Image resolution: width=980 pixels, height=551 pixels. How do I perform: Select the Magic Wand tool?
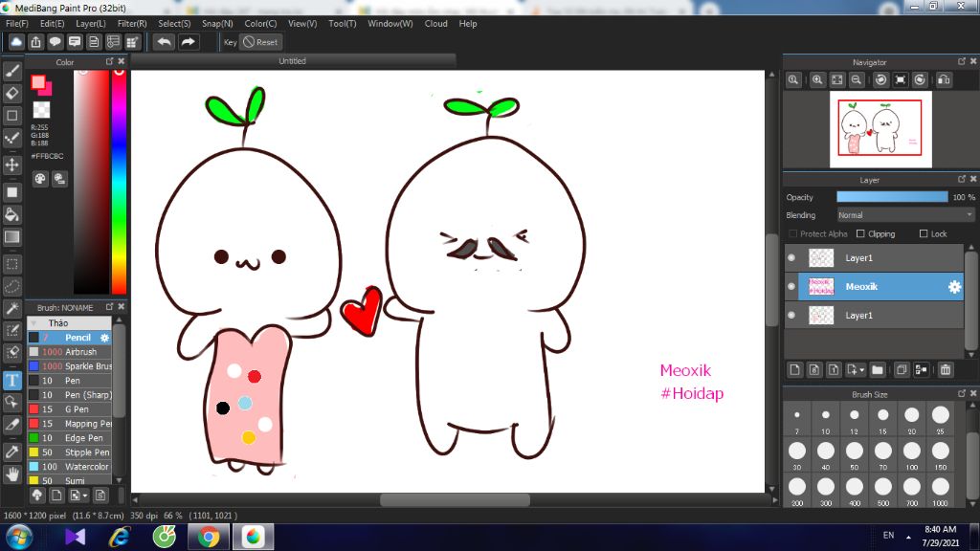[11, 309]
